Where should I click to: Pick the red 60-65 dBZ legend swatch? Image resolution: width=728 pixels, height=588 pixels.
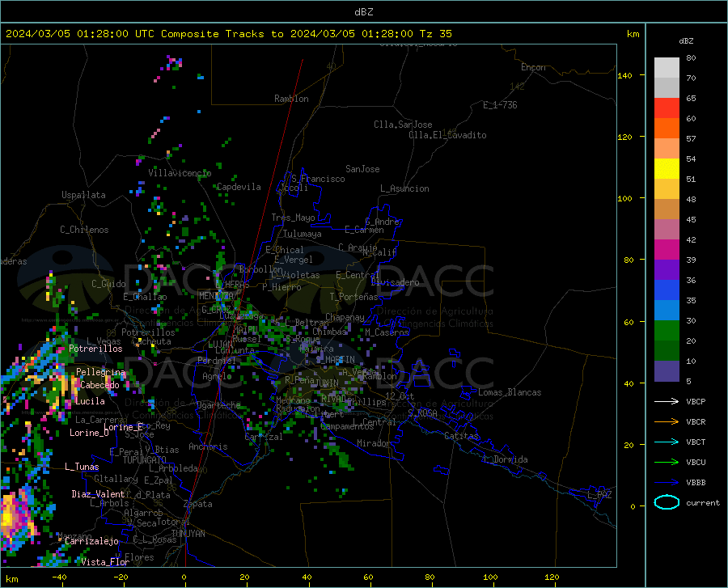tap(667, 108)
